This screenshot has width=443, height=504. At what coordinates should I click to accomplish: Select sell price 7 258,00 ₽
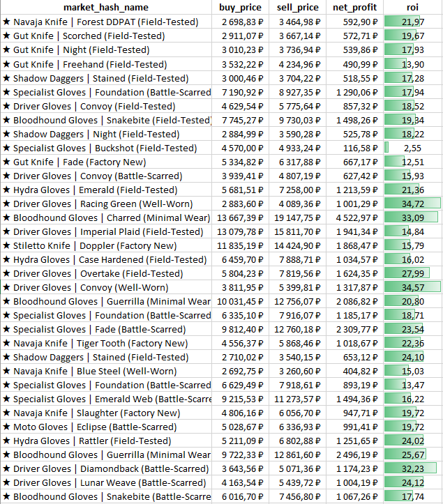298,190
